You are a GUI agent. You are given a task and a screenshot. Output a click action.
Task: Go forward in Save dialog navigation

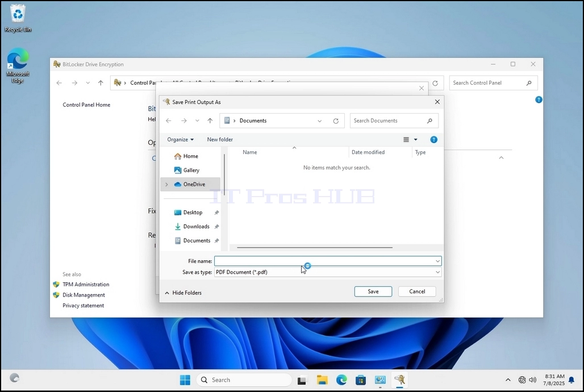tap(183, 121)
